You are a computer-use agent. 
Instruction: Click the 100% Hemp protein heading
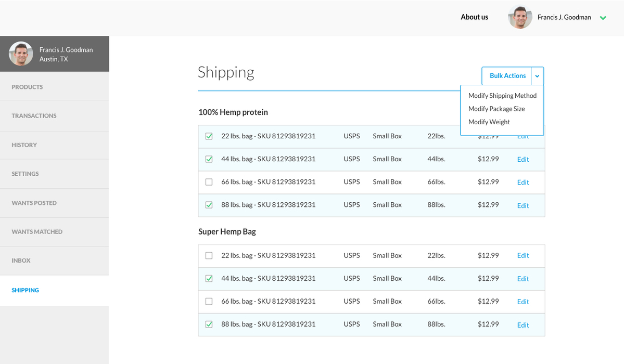click(233, 112)
